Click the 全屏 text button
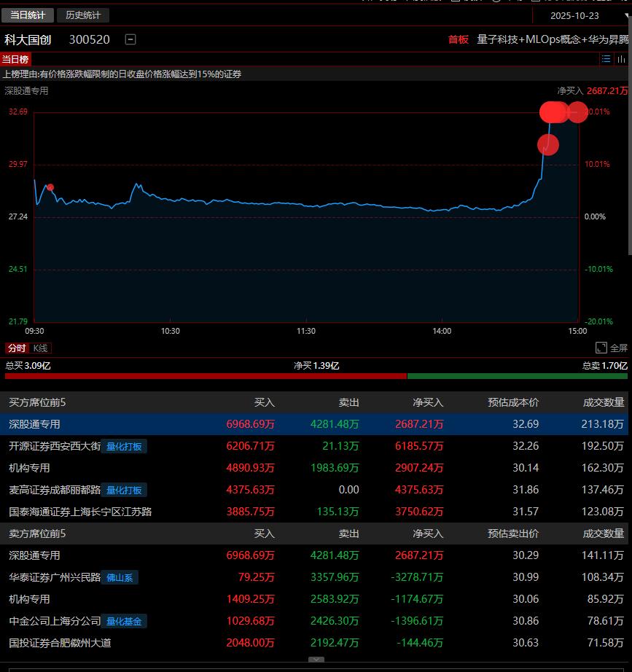The height and width of the screenshot is (672, 632). [619, 348]
